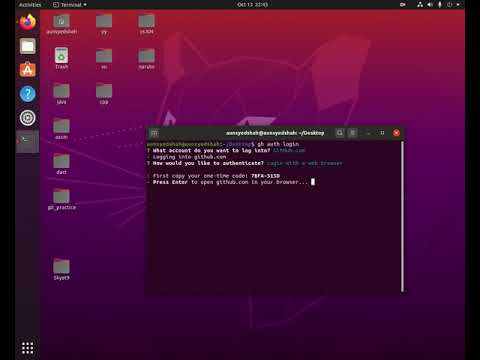This screenshot has width=480, height=360.
Task: Open the Terminal app menu in top bar
Action: 70,5
